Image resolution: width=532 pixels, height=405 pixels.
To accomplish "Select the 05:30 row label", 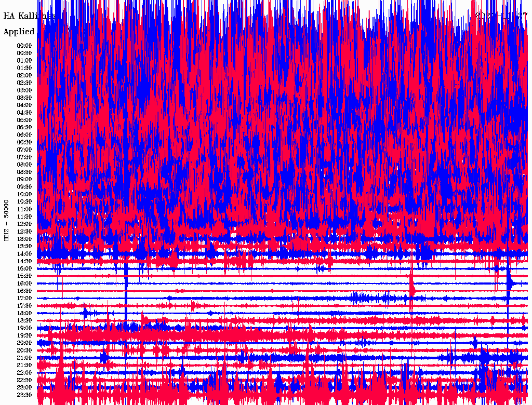I will tap(24, 128).
